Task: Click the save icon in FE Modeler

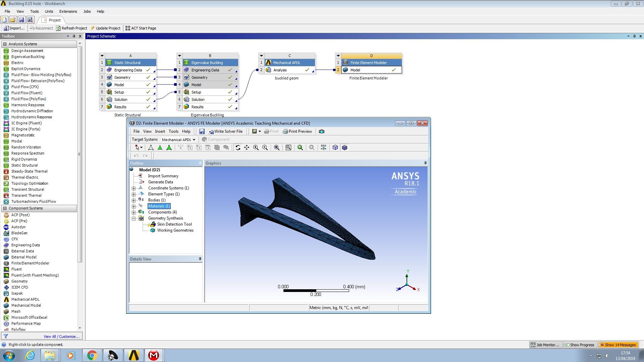Action: [x=202, y=131]
